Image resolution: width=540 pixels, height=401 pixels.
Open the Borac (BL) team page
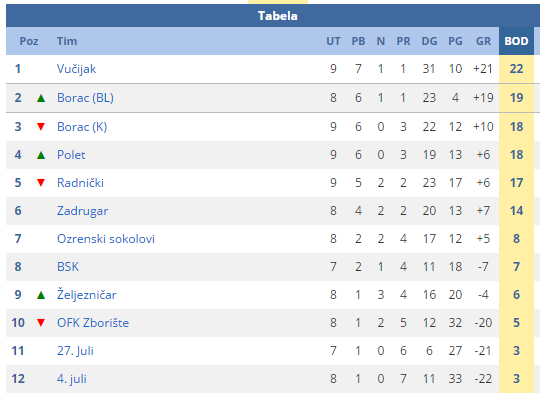click(x=85, y=98)
